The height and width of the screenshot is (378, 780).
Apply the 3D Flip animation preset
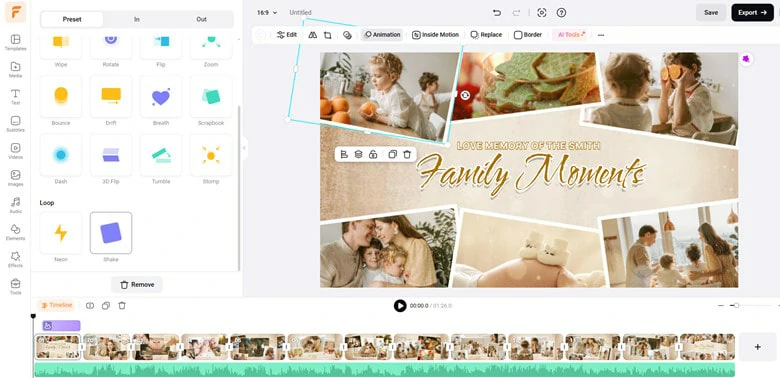pyautogui.click(x=111, y=155)
